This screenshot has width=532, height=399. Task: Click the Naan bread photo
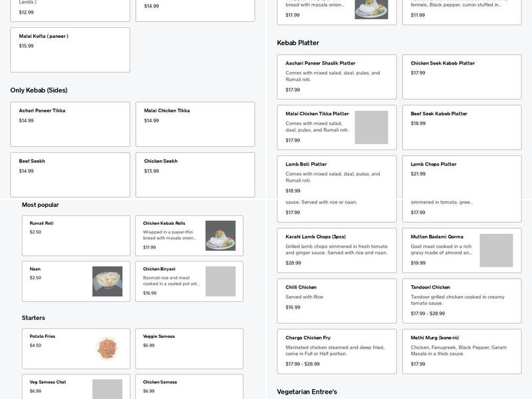pos(107,281)
